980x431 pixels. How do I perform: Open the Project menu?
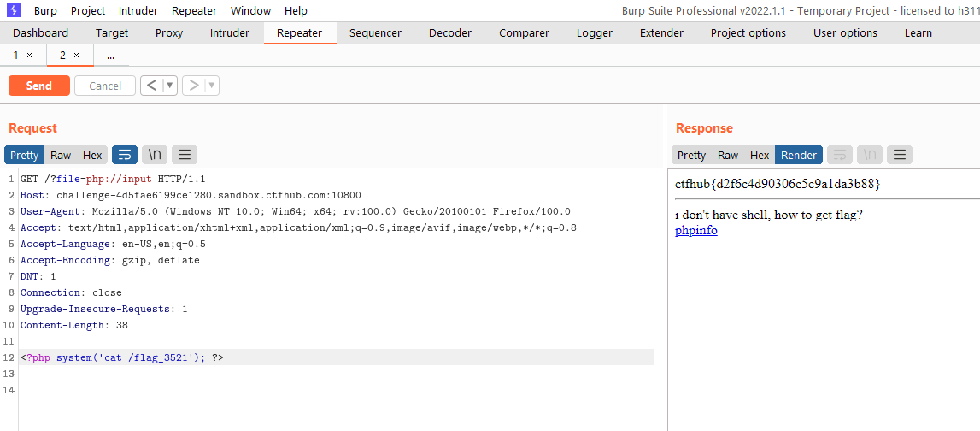click(87, 10)
